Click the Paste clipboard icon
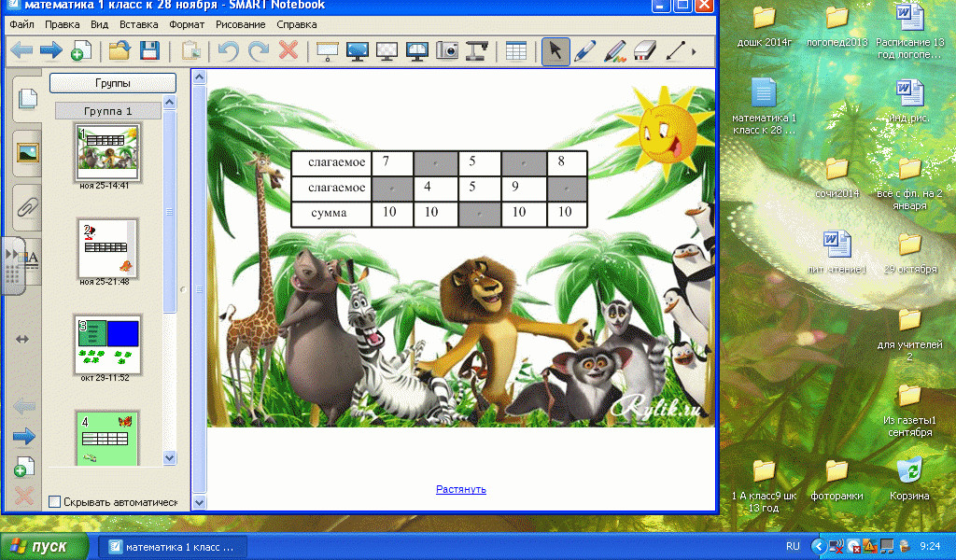Viewport: 956px width, 560px height. (x=190, y=50)
